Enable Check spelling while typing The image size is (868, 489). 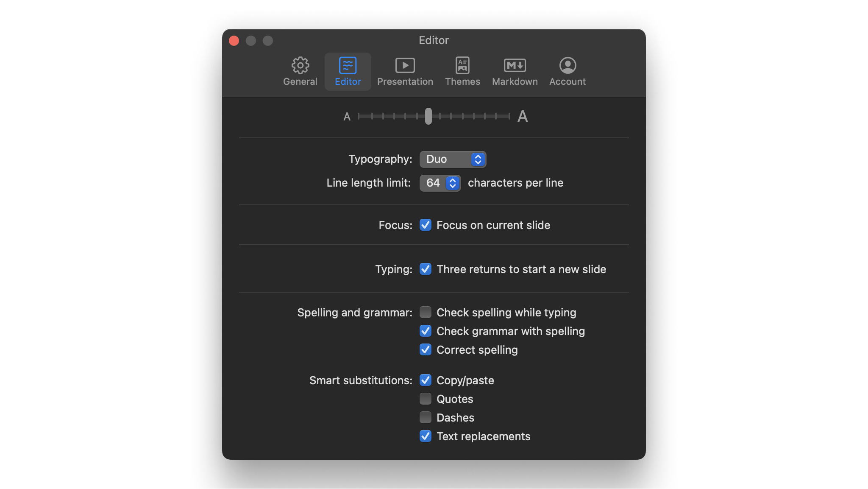click(426, 312)
